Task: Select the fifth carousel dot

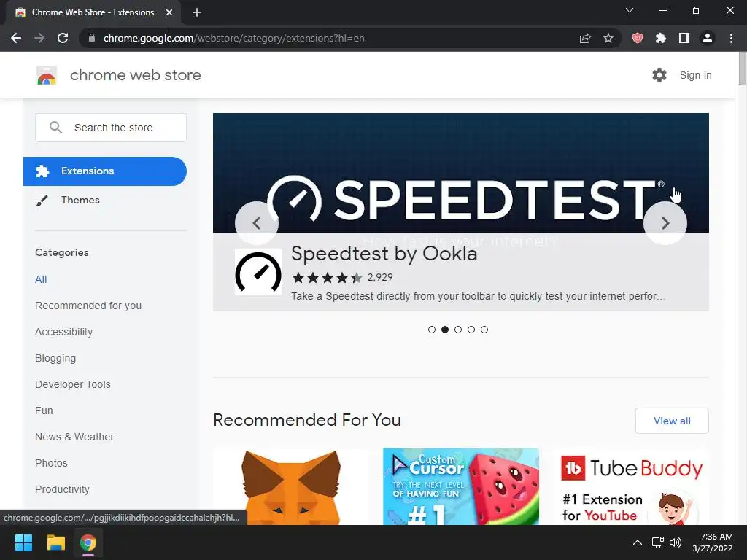Action: (x=484, y=330)
